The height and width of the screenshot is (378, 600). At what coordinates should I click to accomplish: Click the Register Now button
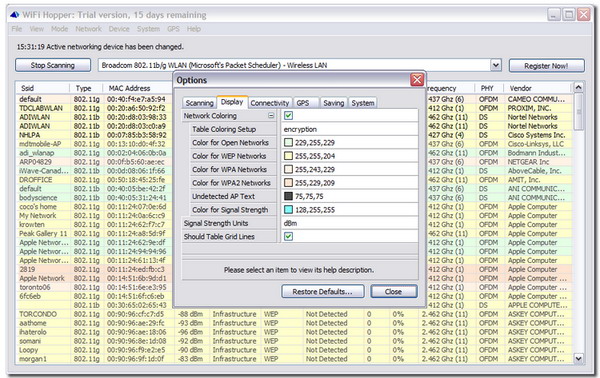point(546,66)
